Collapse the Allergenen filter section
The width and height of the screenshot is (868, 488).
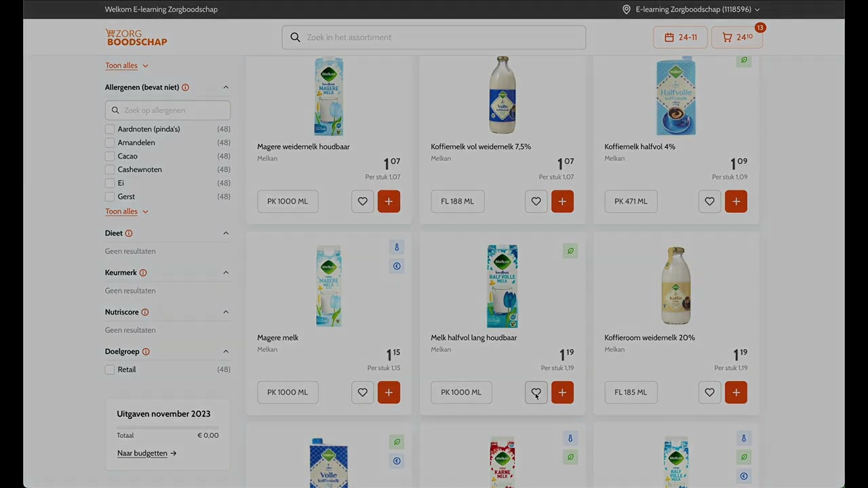(x=226, y=87)
